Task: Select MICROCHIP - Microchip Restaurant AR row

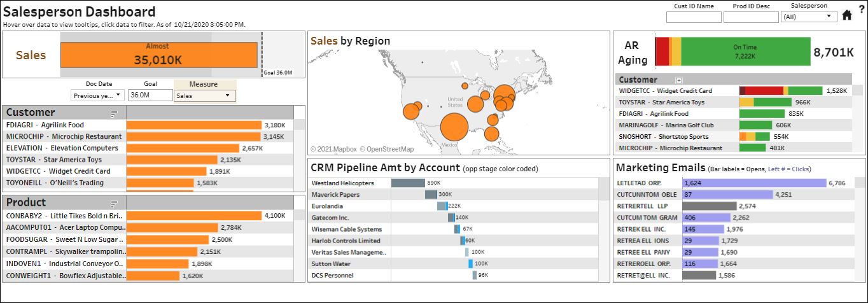Action: 734,148
